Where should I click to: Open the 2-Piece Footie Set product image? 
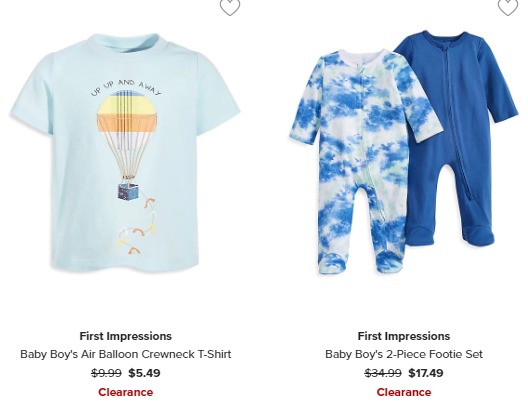(403, 153)
